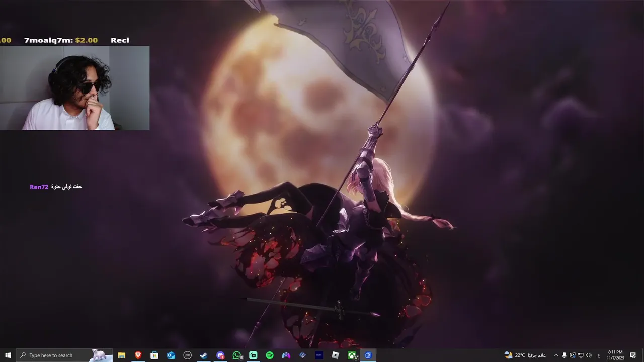
Task: Click the round white-ring icon beside Outlook
Action: click(188, 355)
